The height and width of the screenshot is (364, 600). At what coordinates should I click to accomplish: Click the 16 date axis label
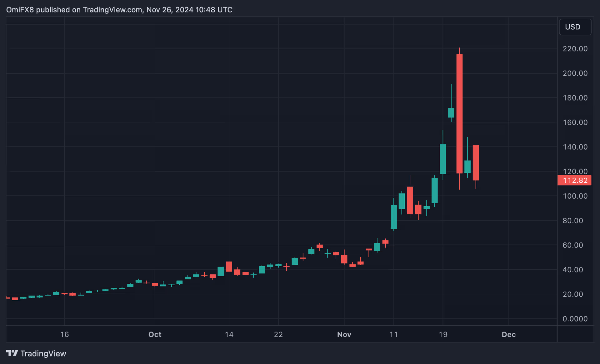click(x=64, y=335)
